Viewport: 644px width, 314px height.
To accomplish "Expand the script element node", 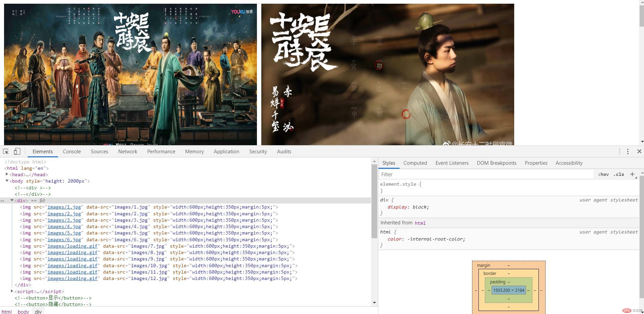I will point(12,291).
